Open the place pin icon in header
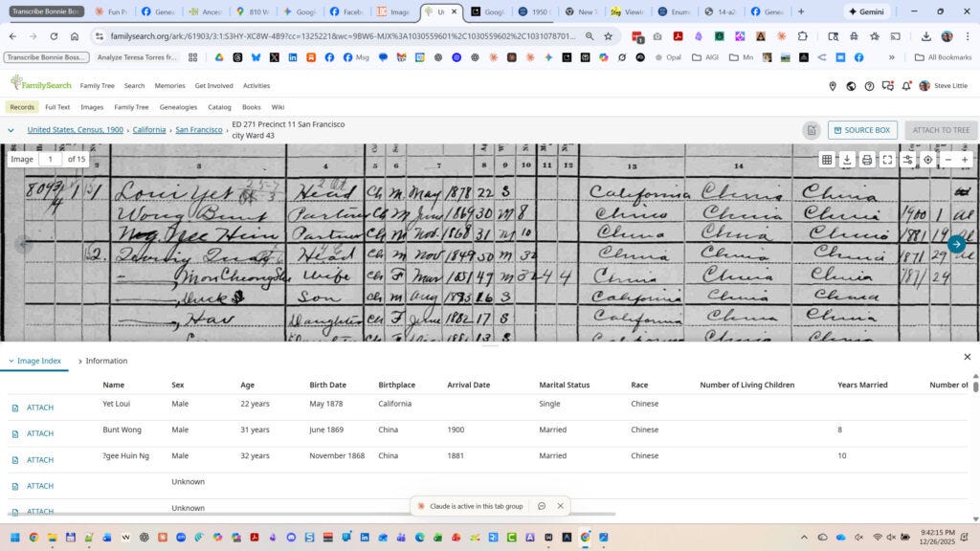The image size is (980, 551). coord(833,86)
